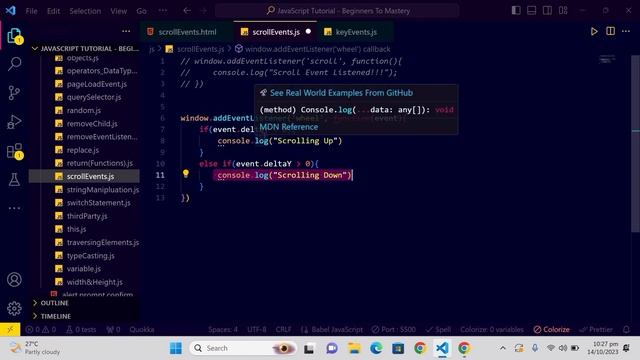Toggle Colorize in status bar
Viewport: 640px width, 360px height.
click(x=551, y=329)
